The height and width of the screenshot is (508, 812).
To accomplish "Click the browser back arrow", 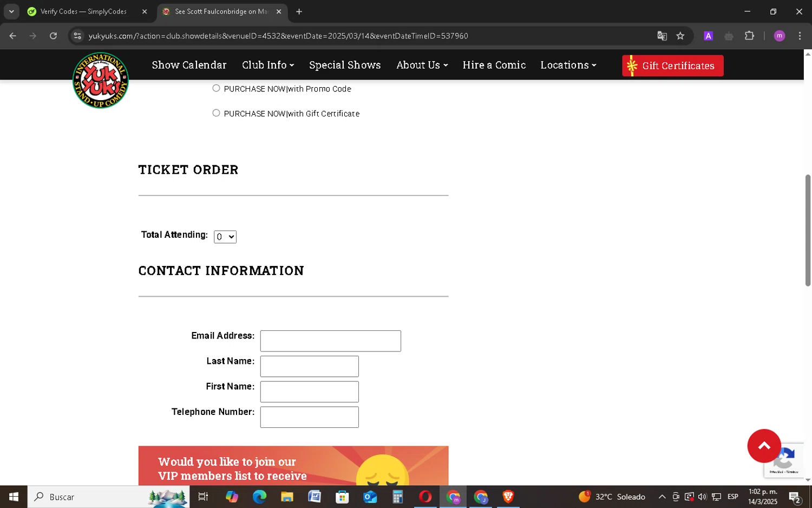I will pos(13,36).
